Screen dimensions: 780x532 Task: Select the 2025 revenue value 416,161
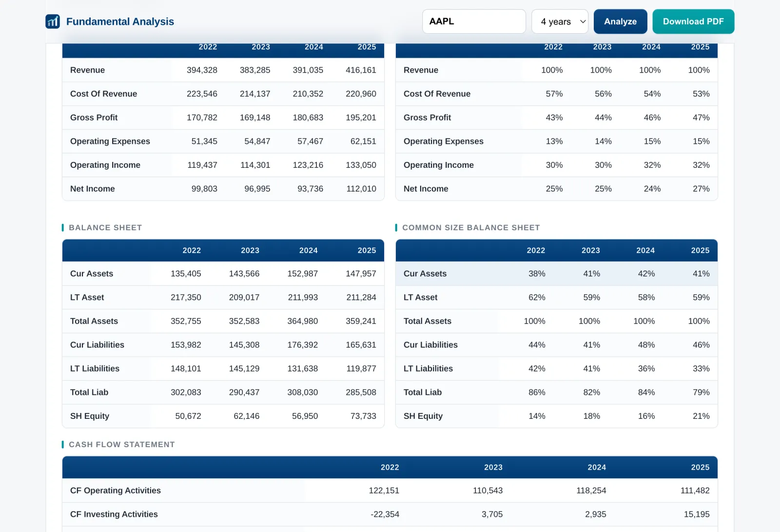point(361,70)
